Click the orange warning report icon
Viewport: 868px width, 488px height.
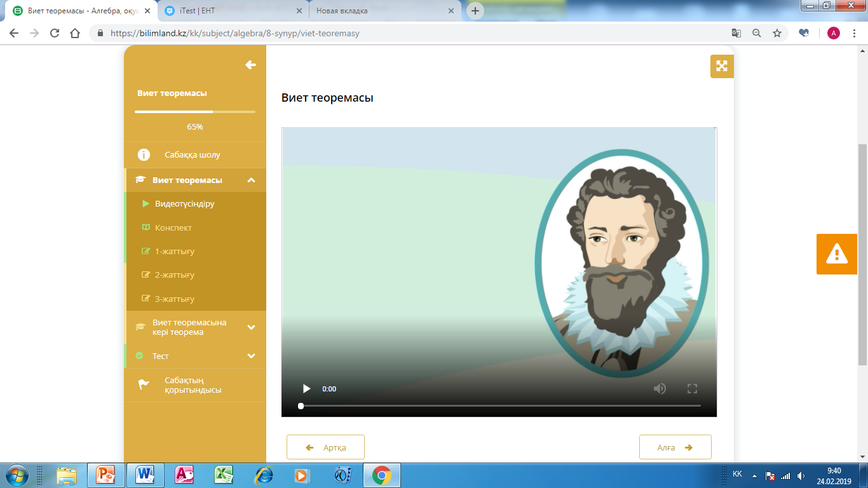tap(837, 254)
